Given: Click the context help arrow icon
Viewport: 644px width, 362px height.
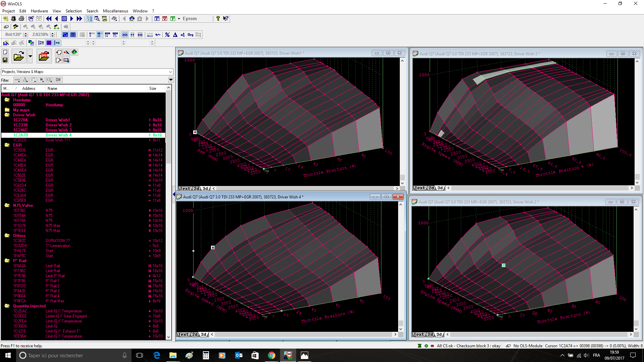Looking at the screenshot, I should 226,19.
